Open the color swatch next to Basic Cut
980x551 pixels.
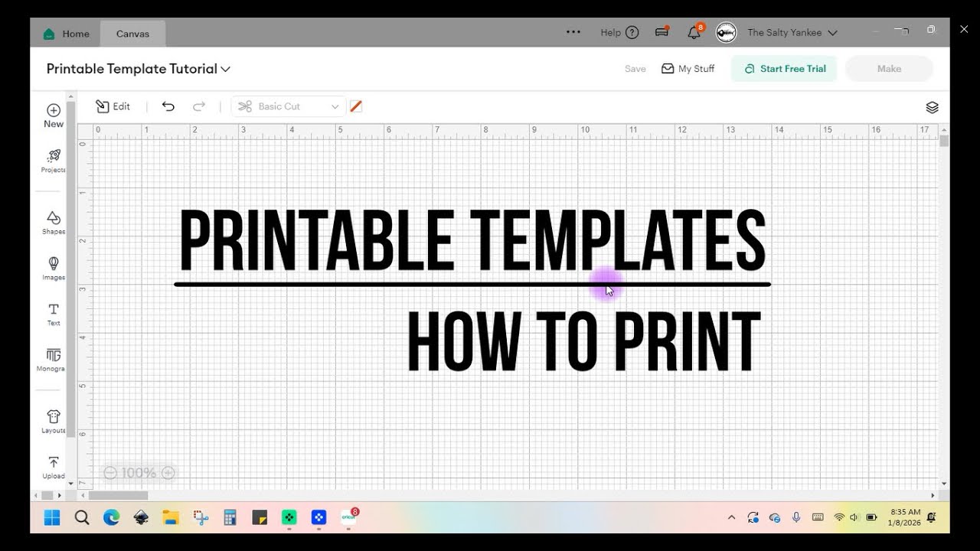pos(356,106)
